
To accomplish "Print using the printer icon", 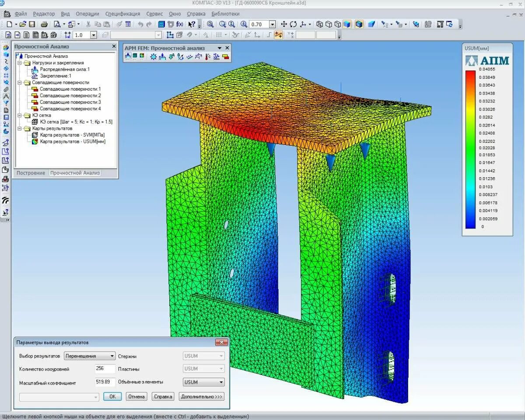I will point(44,24).
